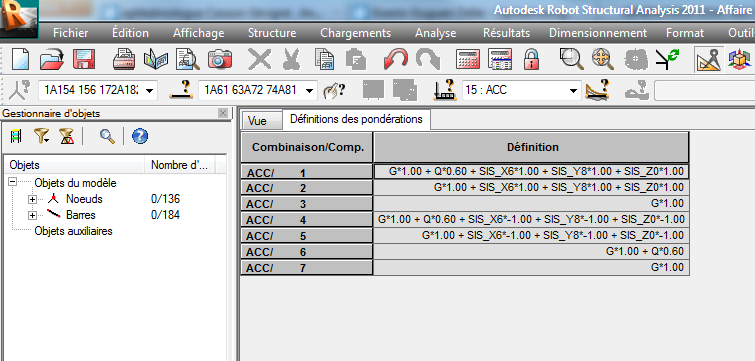This screenshot has height=361, width=755.
Task: Select the Définitions des pondérations tab
Action: click(x=356, y=119)
